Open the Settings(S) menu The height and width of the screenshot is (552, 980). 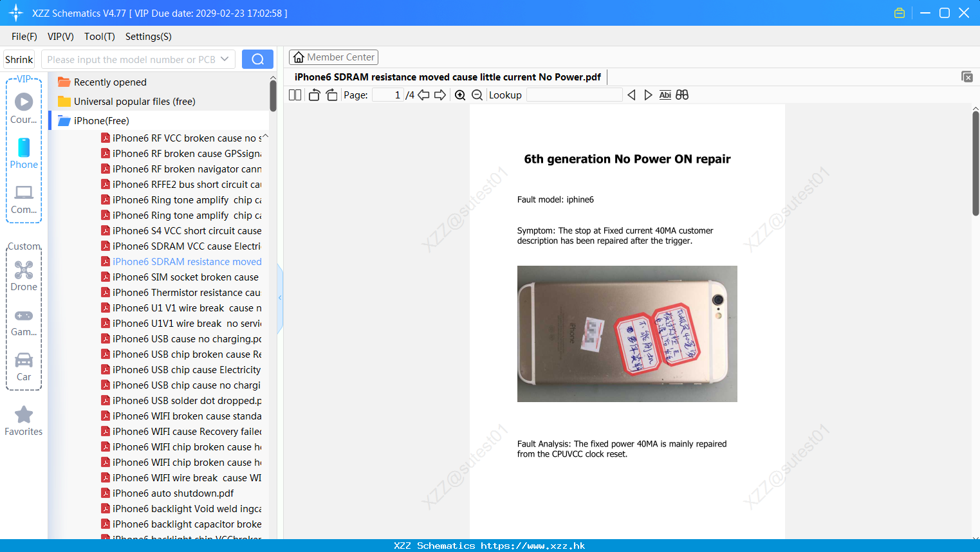coord(149,37)
